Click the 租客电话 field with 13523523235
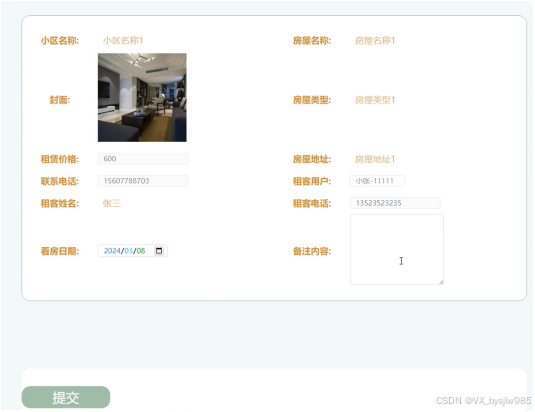The image size is (535, 412). (x=395, y=203)
